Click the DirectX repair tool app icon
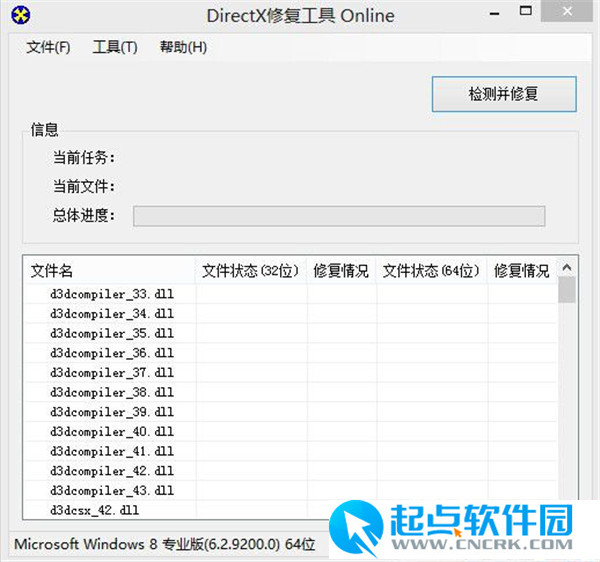 [x=21, y=16]
